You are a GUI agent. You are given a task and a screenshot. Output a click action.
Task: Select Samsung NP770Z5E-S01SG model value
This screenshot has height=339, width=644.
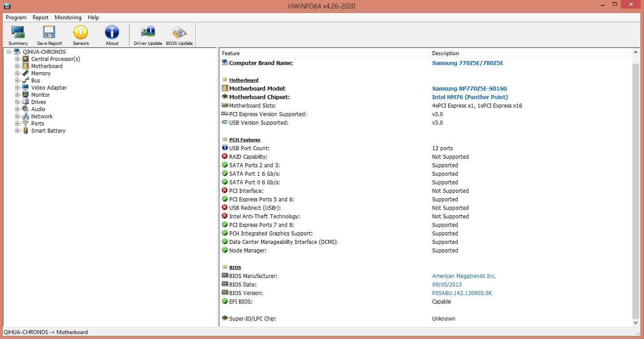(469, 89)
